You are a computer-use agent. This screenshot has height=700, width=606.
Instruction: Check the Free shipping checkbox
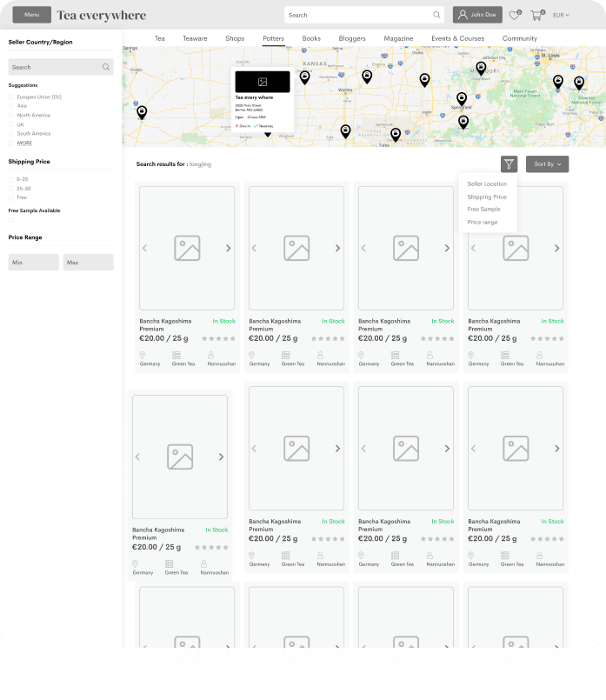pyautogui.click(x=10, y=197)
